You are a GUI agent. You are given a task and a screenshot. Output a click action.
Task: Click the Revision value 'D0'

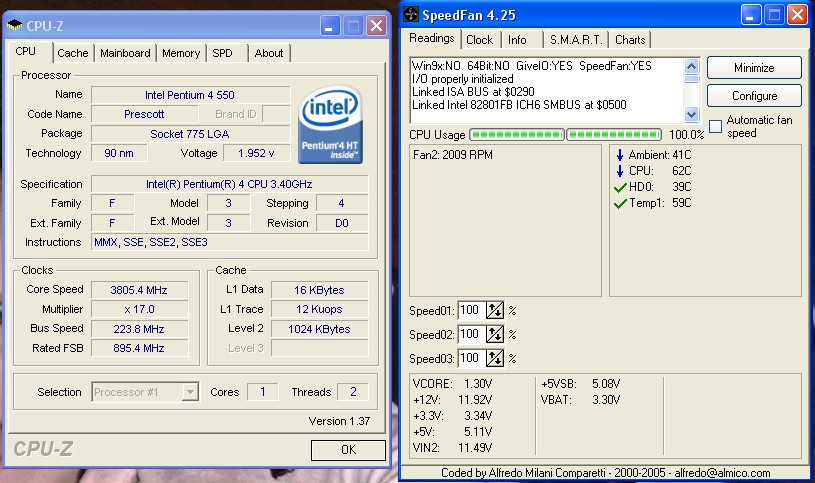tap(342, 223)
